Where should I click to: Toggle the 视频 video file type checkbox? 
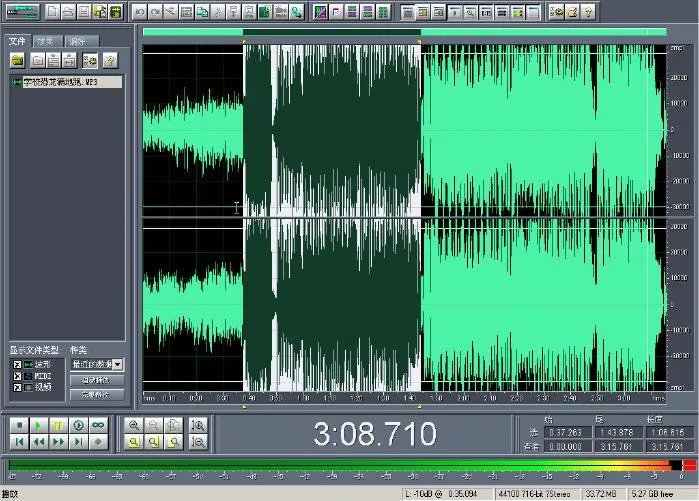17,387
